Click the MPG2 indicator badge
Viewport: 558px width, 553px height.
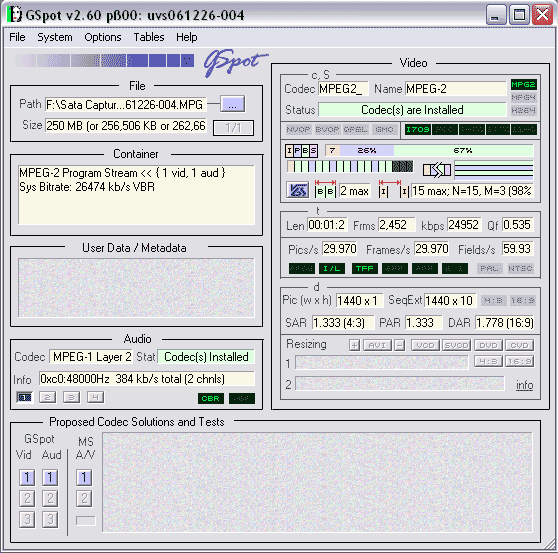click(523, 85)
